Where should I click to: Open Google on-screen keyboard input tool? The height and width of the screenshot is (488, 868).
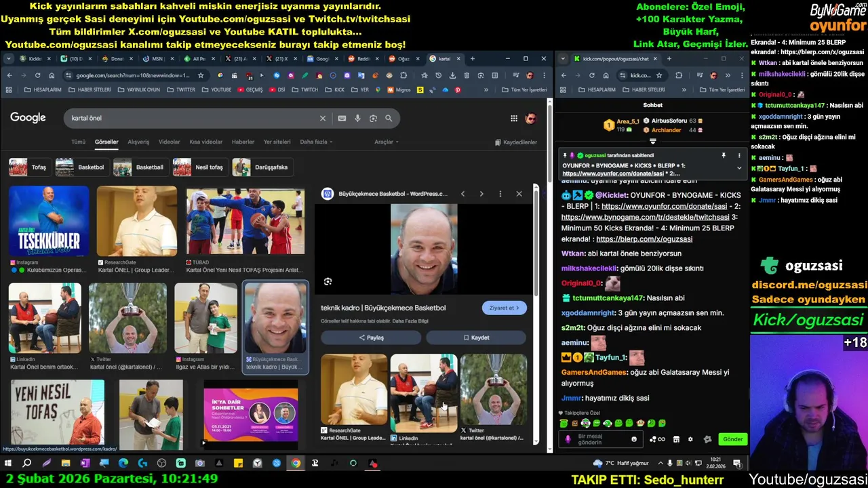tap(342, 118)
